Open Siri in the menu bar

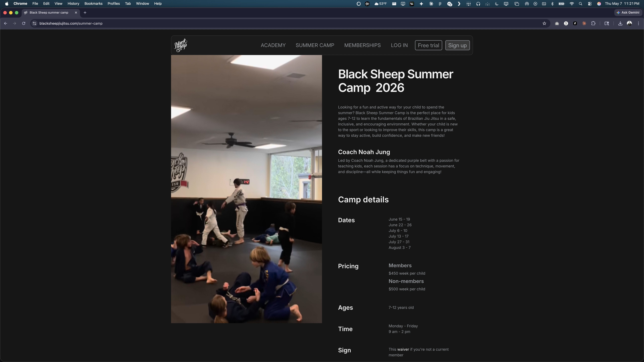(x=599, y=4)
